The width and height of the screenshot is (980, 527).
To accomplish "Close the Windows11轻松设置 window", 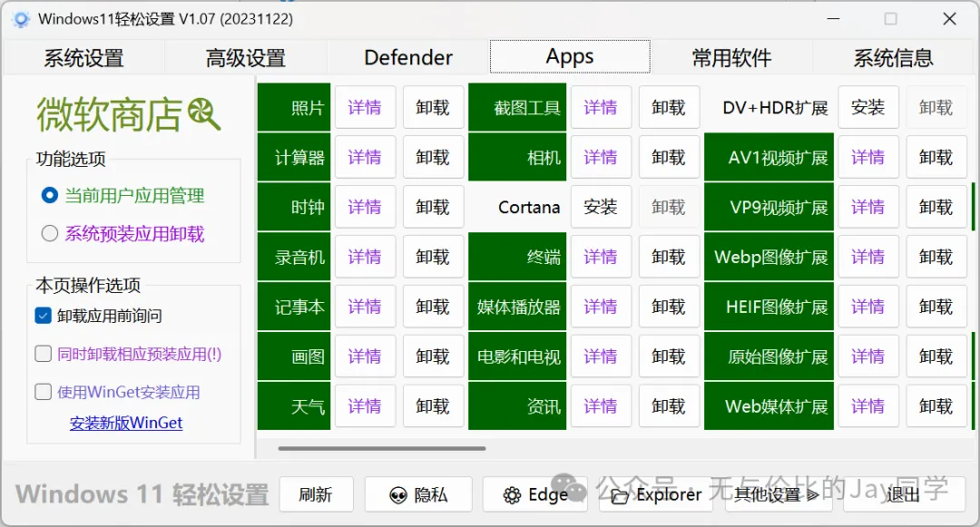I will [949, 19].
